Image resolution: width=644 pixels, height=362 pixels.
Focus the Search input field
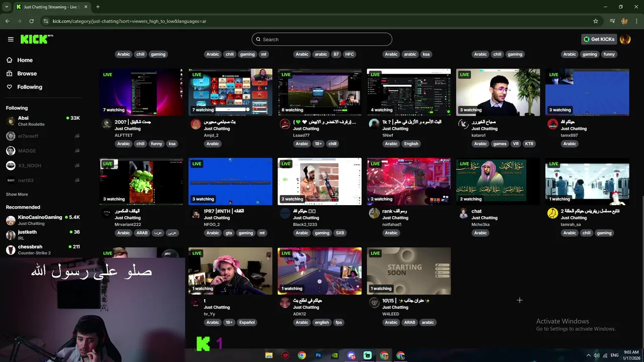(x=322, y=39)
